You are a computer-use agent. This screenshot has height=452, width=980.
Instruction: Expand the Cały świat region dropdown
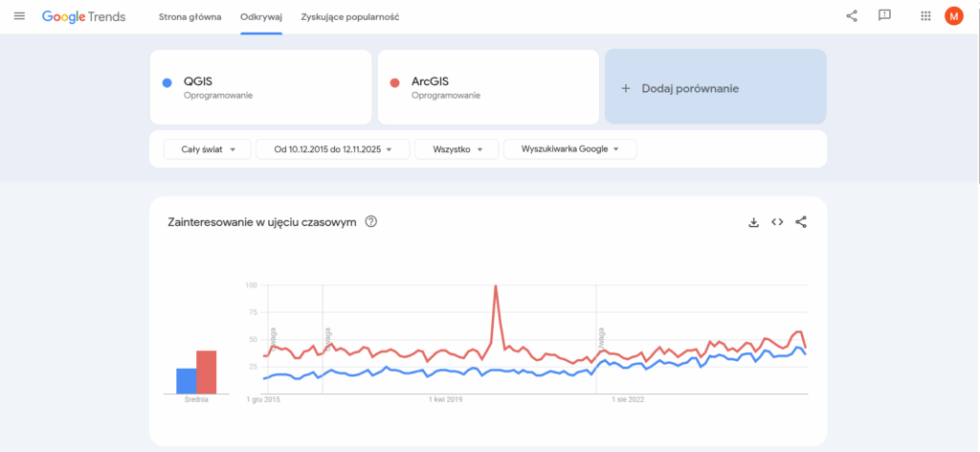[x=200, y=148]
